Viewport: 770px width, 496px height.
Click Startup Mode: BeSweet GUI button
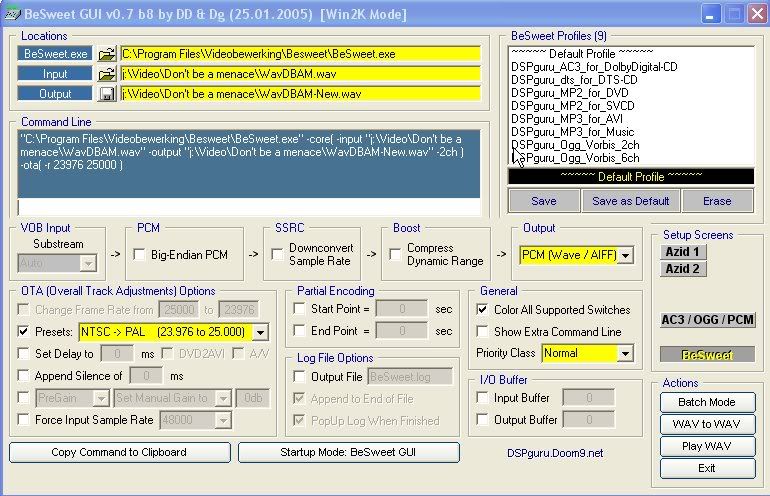point(349,452)
